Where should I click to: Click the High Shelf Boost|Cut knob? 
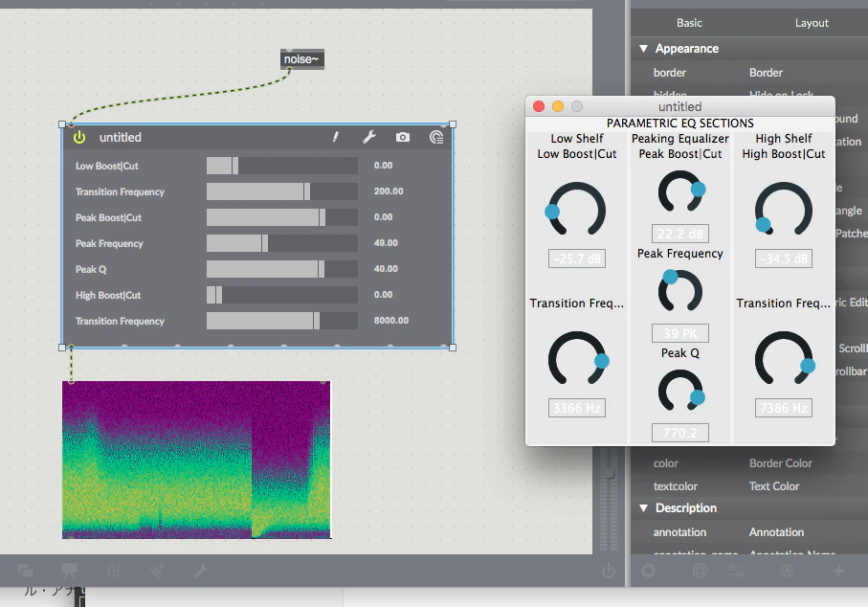783,210
